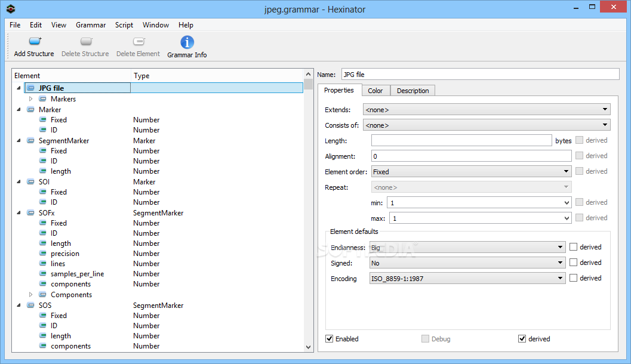
Task: Click the structure icon beside SOFx
Action: point(30,213)
